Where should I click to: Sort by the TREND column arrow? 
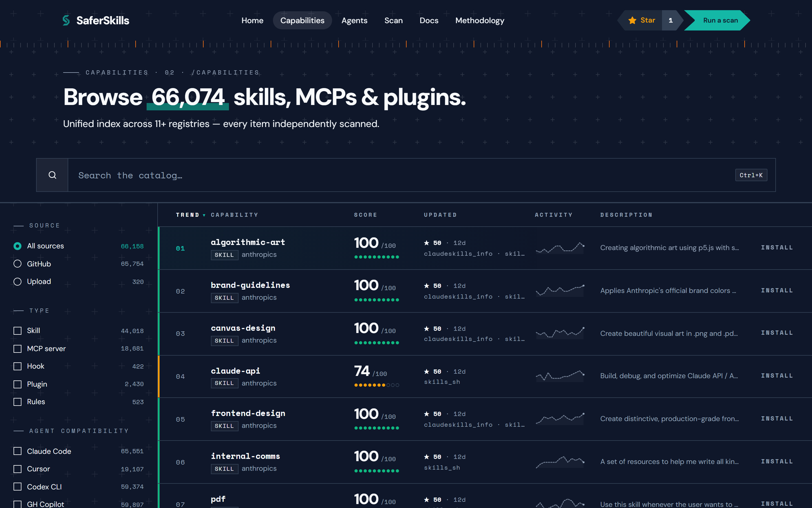pyautogui.click(x=204, y=215)
